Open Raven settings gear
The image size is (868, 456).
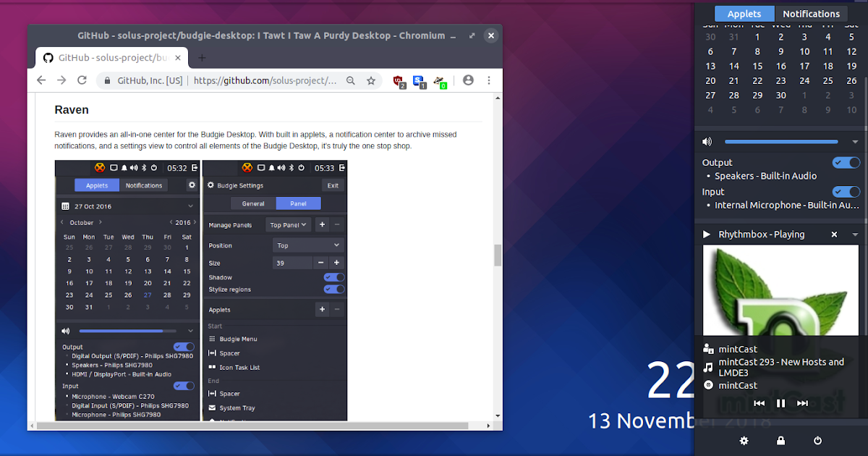pyautogui.click(x=744, y=440)
